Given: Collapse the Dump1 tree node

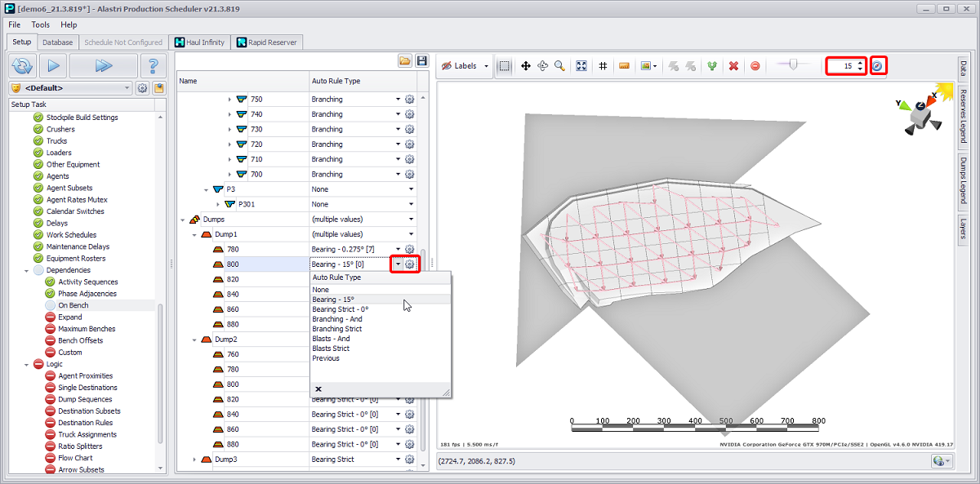Looking at the screenshot, I should pos(194,234).
